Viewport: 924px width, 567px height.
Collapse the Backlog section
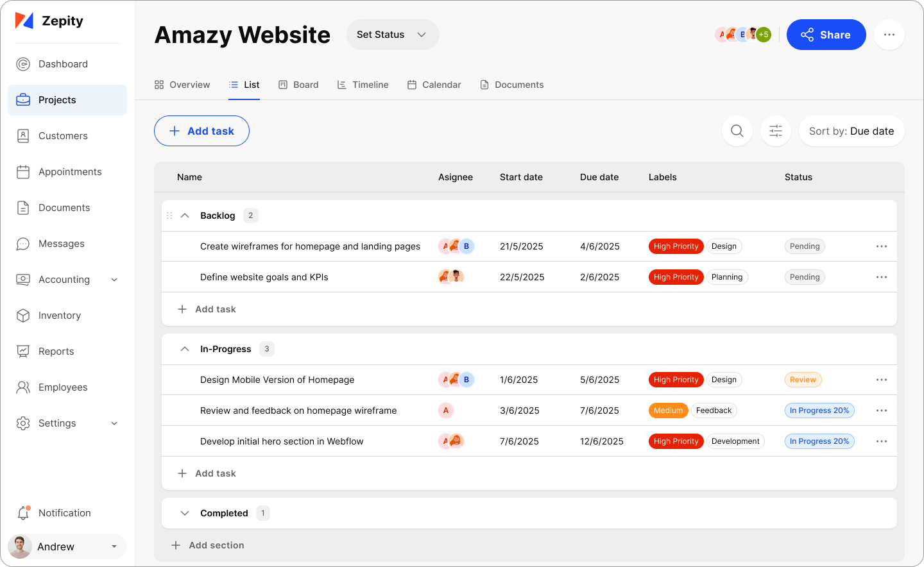[185, 215]
